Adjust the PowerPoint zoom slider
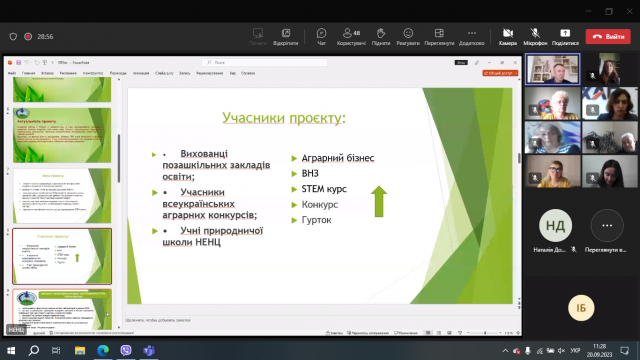 coord(484,333)
